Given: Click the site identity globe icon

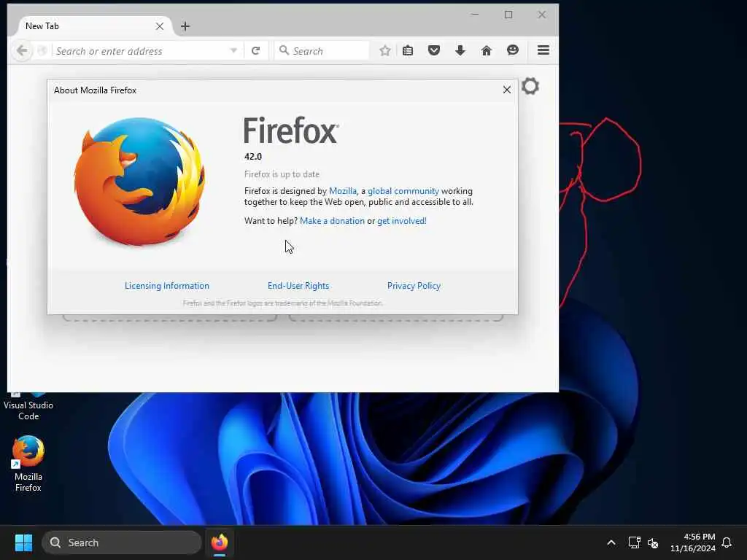Looking at the screenshot, I should pyautogui.click(x=42, y=50).
